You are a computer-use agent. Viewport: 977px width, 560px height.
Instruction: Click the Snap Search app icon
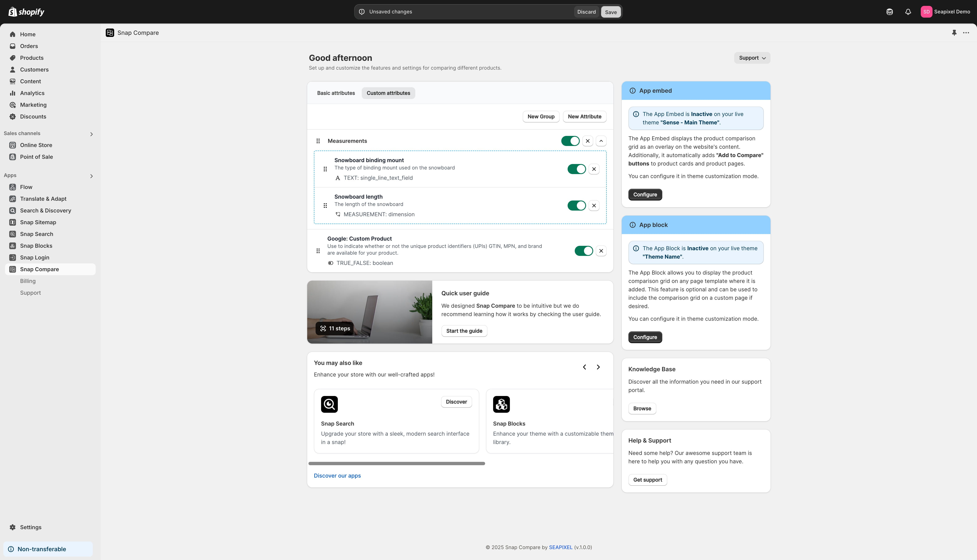point(329,404)
